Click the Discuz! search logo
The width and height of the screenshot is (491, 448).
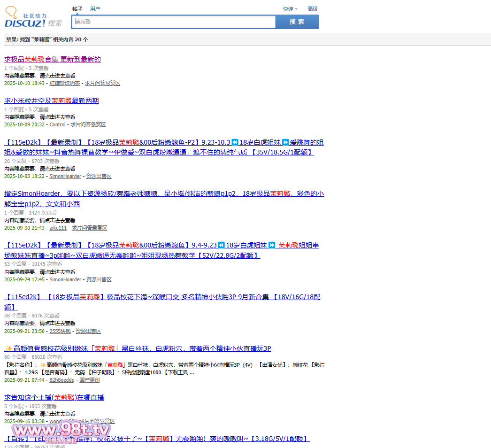point(33,19)
